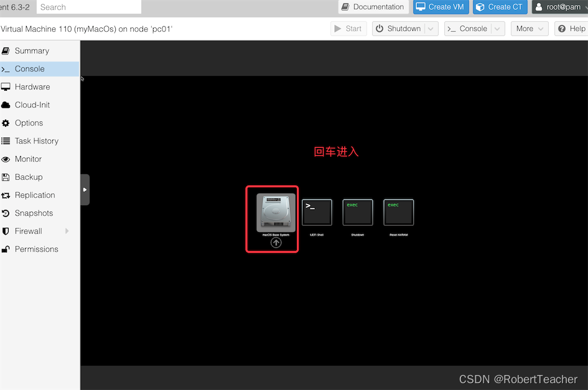Open the More dropdown menu
The image size is (588, 390).
[529, 28]
